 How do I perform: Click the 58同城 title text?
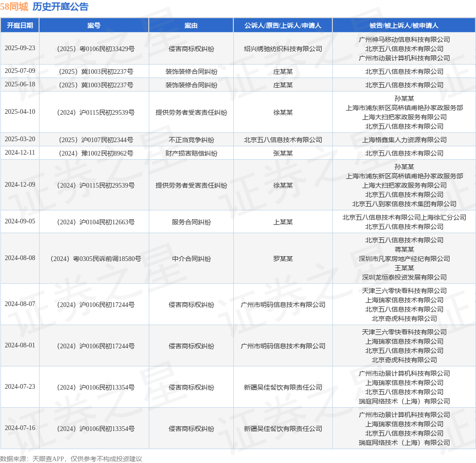[14, 7]
